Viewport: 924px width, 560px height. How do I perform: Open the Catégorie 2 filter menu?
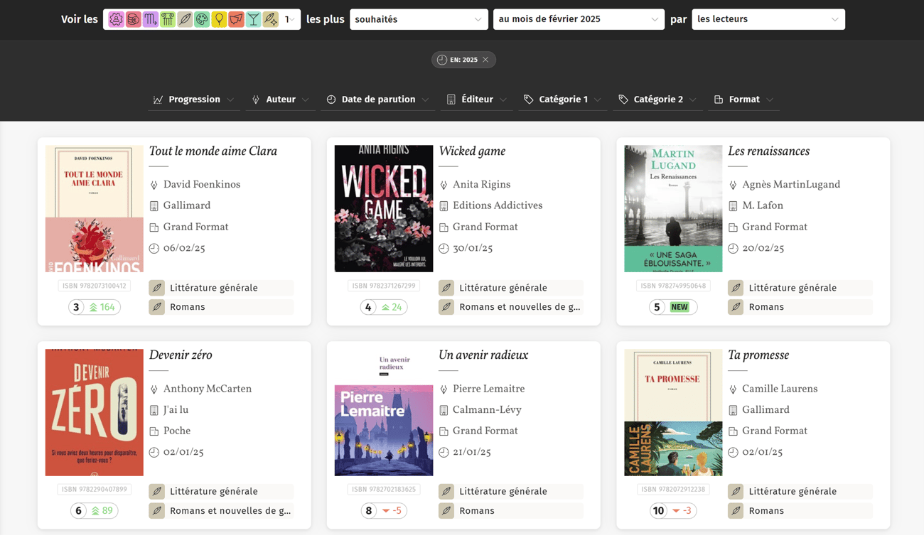tap(657, 99)
